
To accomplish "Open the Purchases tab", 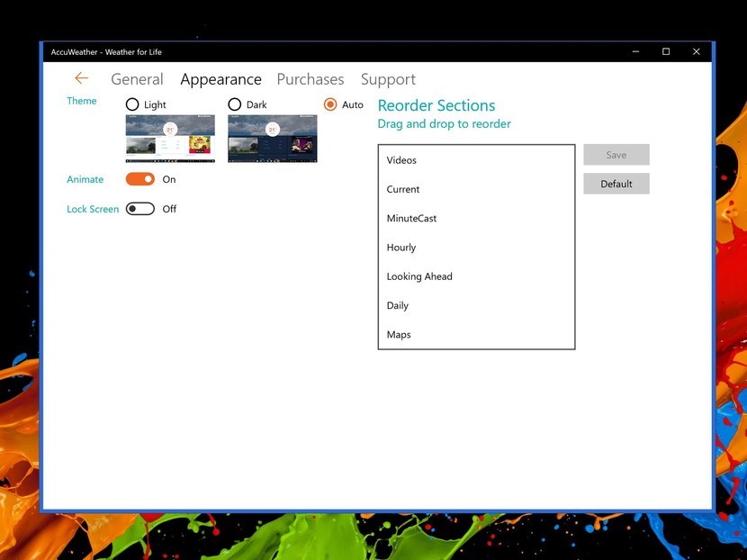I will pos(310,79).
